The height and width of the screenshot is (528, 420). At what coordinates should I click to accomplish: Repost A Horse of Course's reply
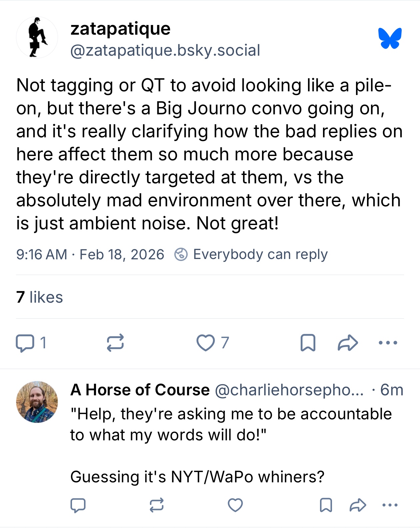point(157,505)
